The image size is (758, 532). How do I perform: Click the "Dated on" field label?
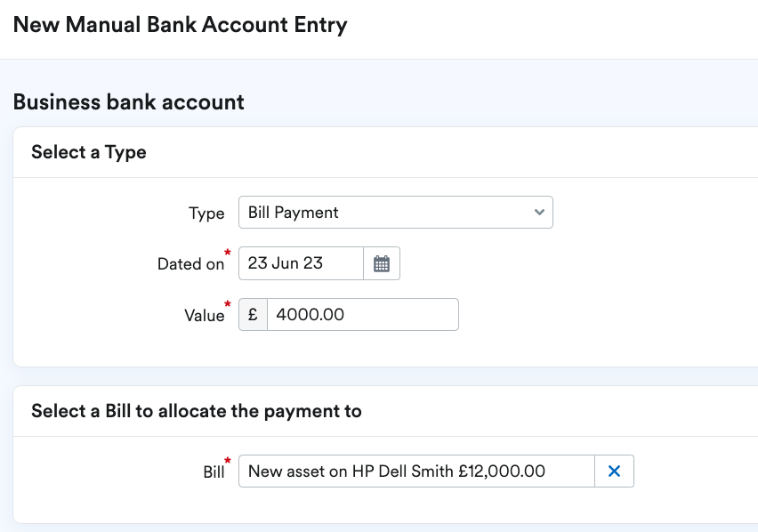[x=192, y=263]
